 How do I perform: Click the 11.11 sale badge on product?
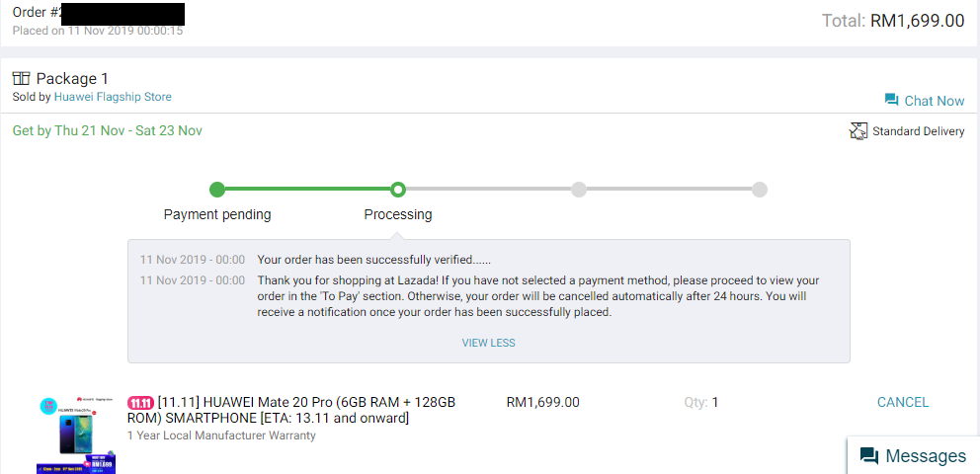(141, 402)
